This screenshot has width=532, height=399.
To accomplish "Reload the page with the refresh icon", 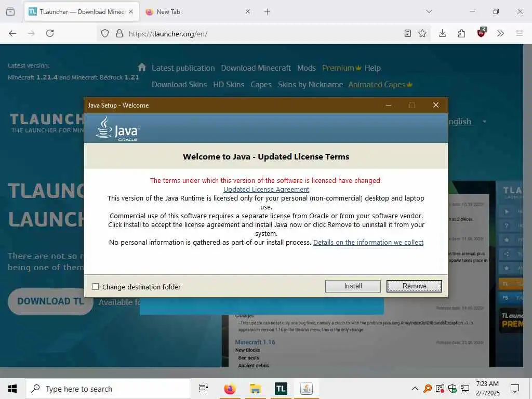I will coord(50,33).
